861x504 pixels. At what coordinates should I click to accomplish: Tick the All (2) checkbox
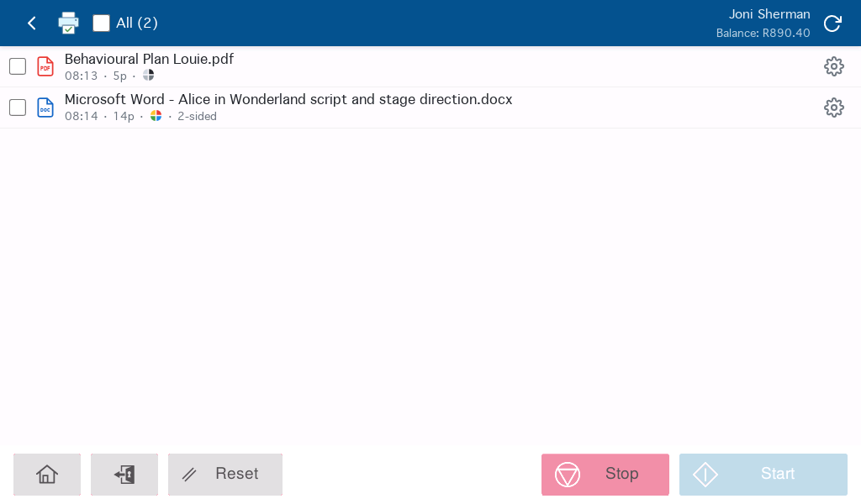(101, 23)
